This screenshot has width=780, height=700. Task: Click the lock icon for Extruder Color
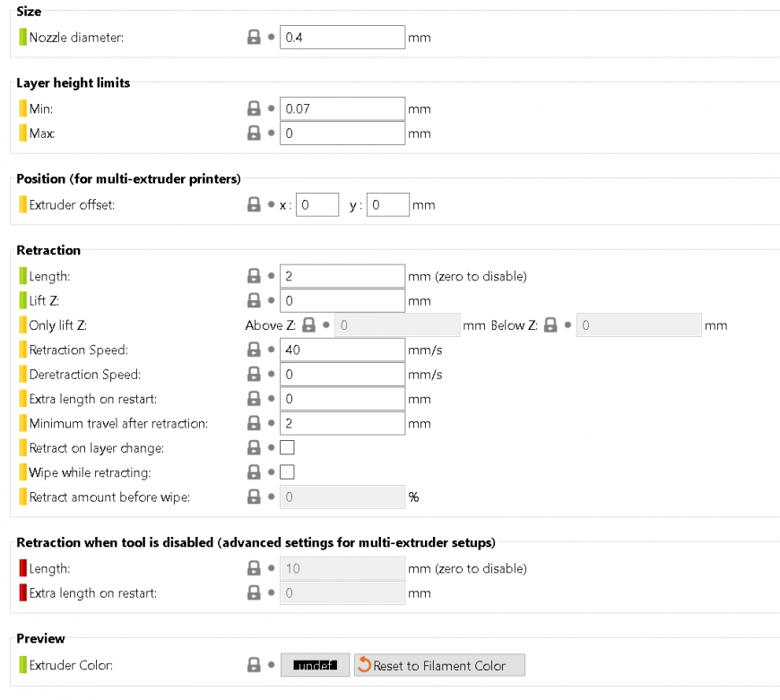point(254,665)
